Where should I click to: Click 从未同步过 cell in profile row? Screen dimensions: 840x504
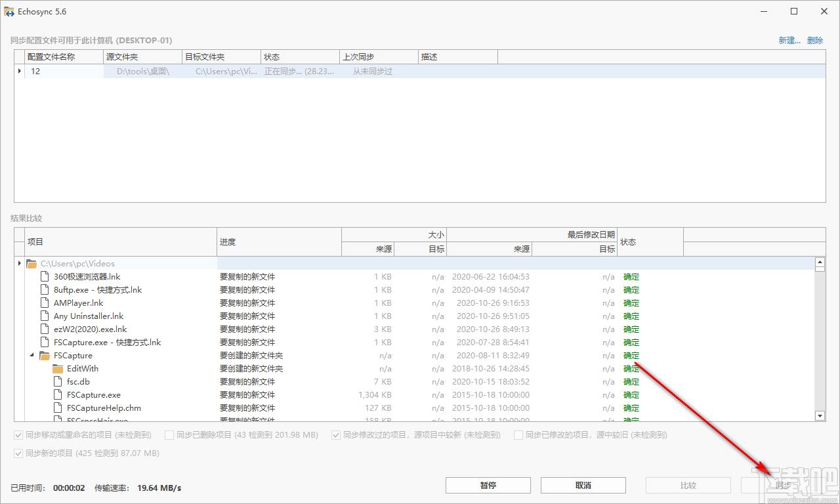point(373,71)
